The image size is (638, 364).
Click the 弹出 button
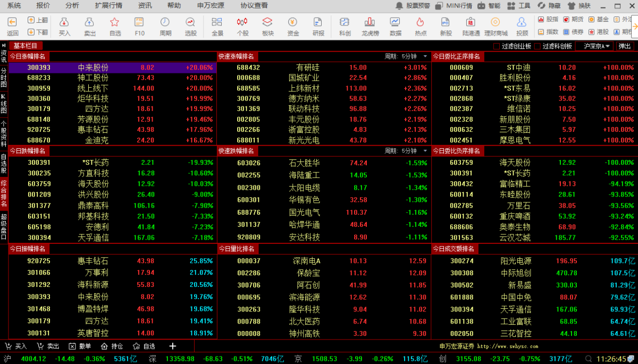point(625,46)
